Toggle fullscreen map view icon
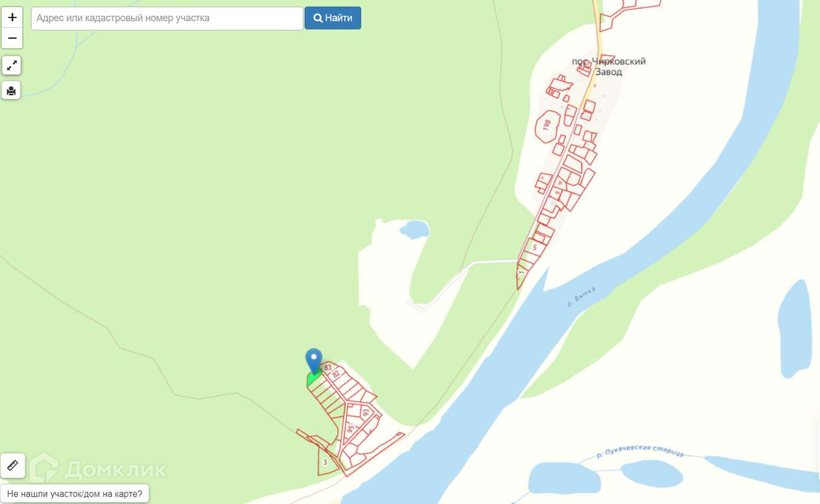The height and width of the screenshot is (504, 820). 11,65
